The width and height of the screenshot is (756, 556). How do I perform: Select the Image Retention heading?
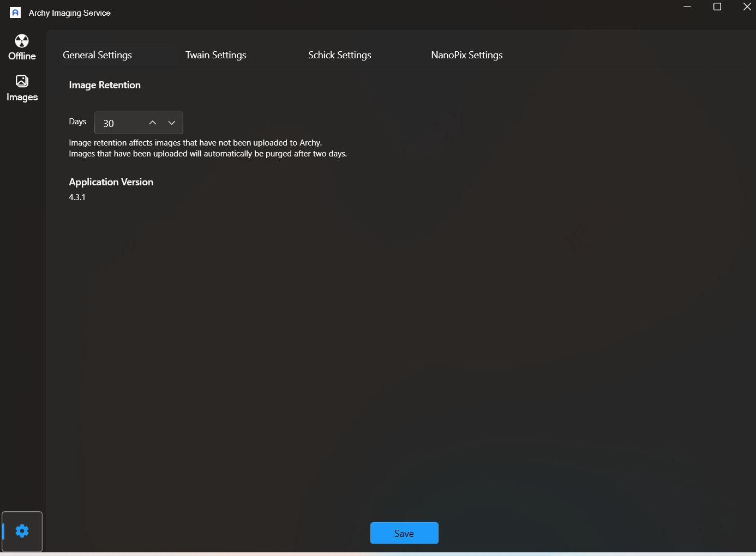[x=105, y=85]
